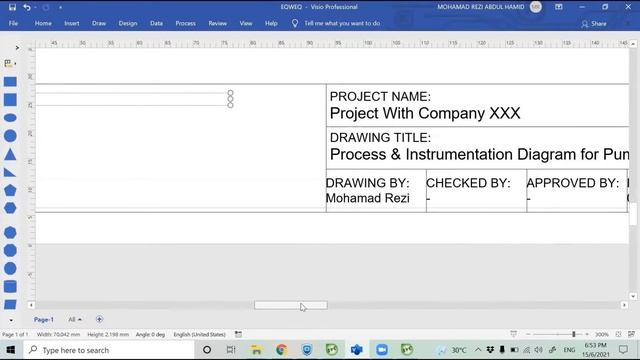Expand the collapsed Shapes pane
Image resolution: width=640 pixels, height=360 pixels.
17,48
